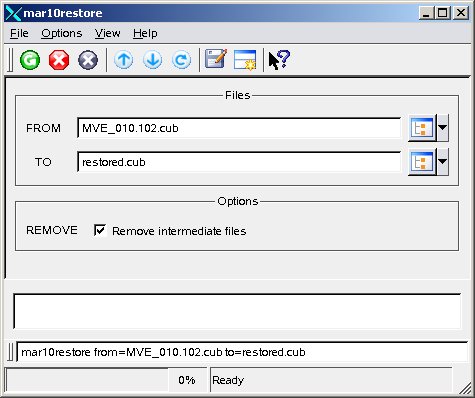
Task: Click the mar10restore title bar application icon
Action: pos(13,13)
